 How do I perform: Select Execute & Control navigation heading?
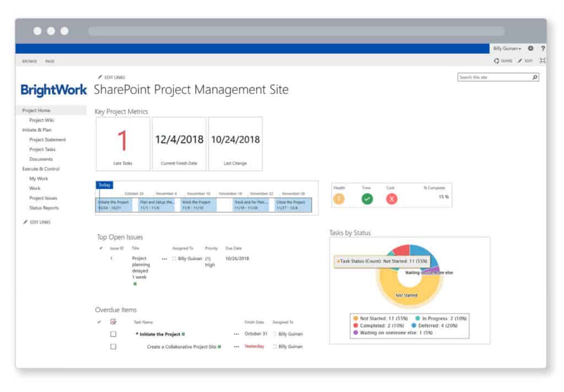41,168
